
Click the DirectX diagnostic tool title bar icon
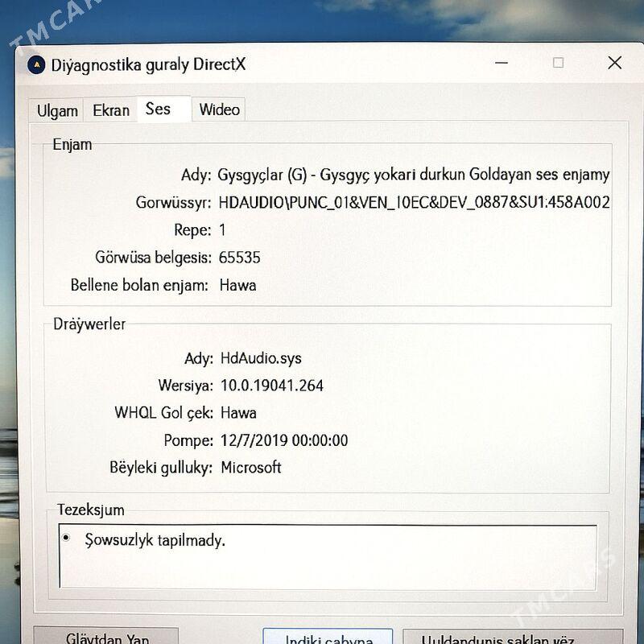pos(36,65)
